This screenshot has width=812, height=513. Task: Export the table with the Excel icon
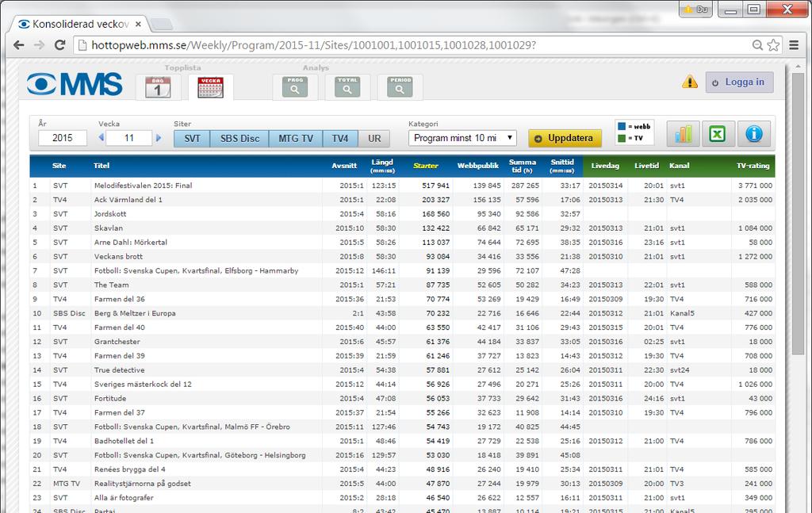point(718,134)
